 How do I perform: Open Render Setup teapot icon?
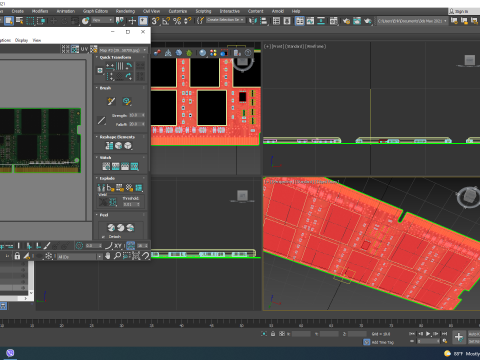(346, 21)
